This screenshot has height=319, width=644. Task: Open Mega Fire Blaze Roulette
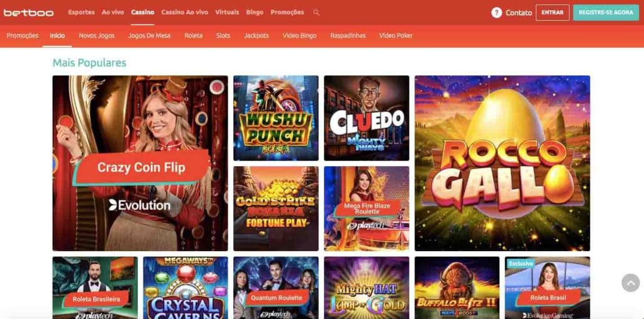(x=367, y=208)
